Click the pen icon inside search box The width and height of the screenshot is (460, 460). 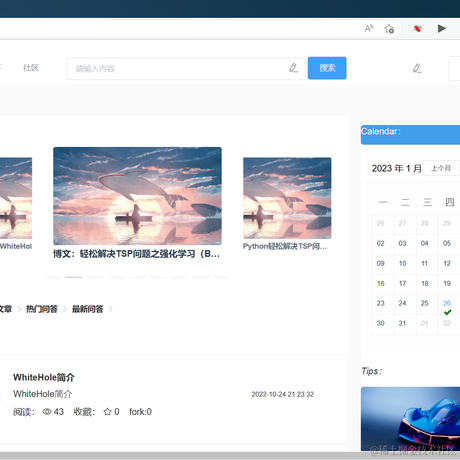[293, 68]
